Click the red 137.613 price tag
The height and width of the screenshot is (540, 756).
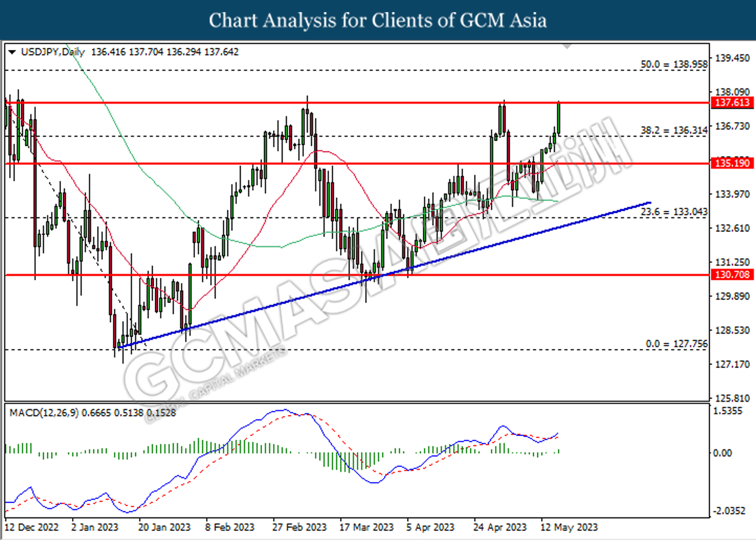click(x=732, y=103)
